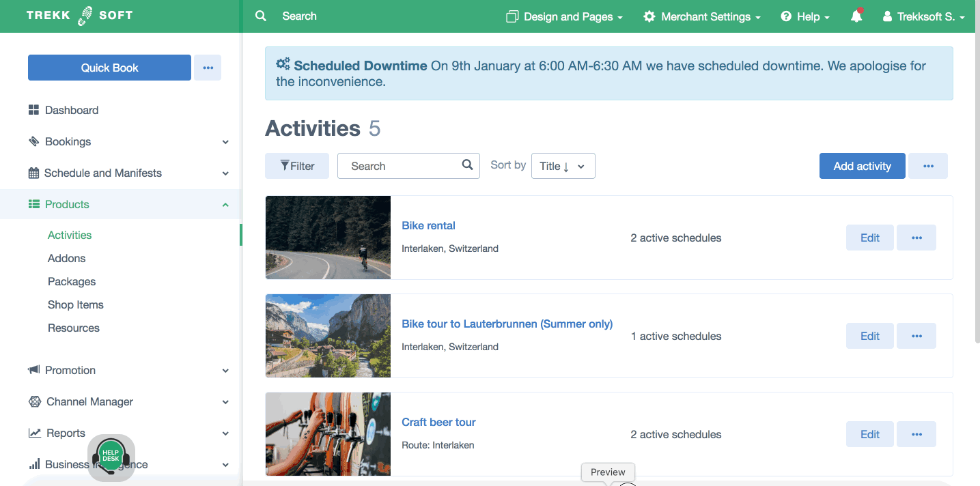Click the top bar Search field

point(299,16)
